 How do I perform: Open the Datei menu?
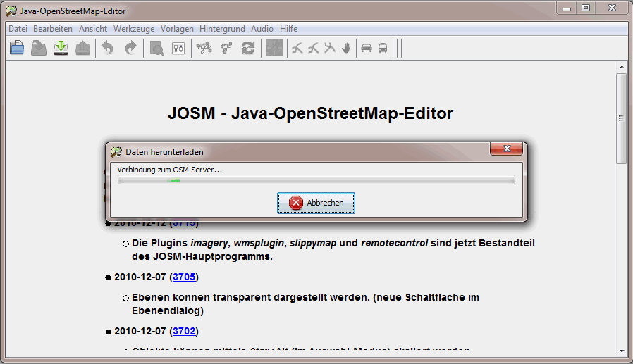click(18, 29)
